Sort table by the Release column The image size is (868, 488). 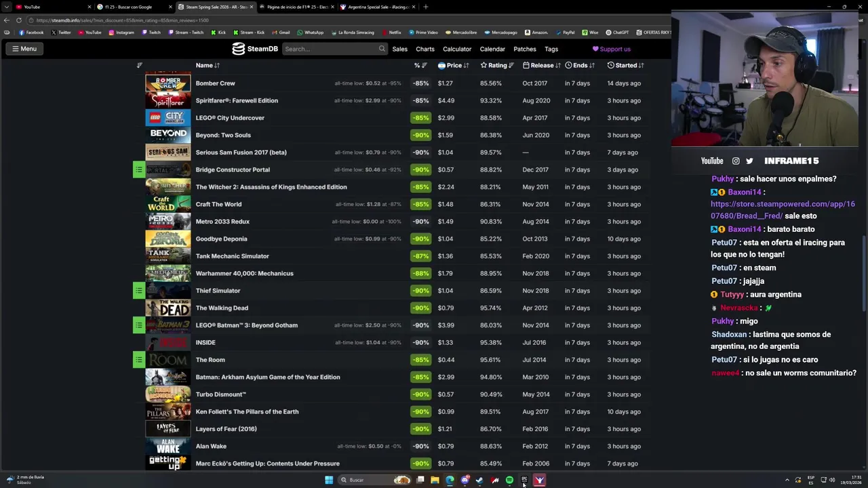coord(542,65)
